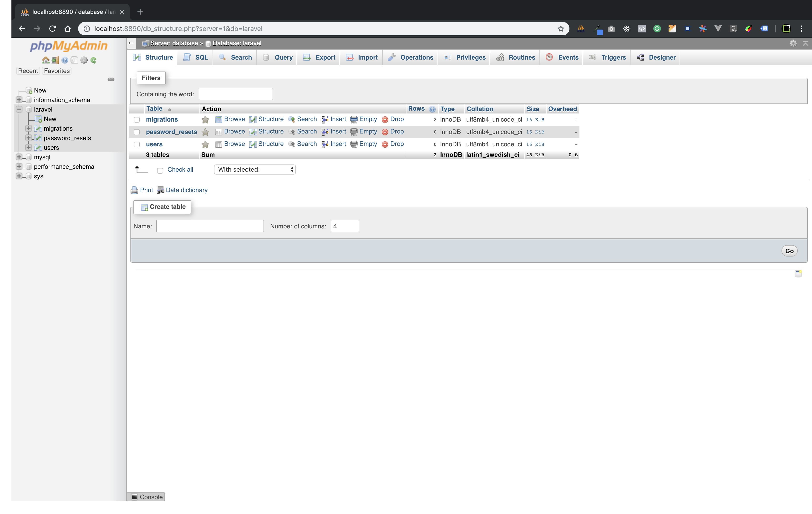Click the navigation panel reload icon
This screenshot has height=514, width=812.
[93, 60]
